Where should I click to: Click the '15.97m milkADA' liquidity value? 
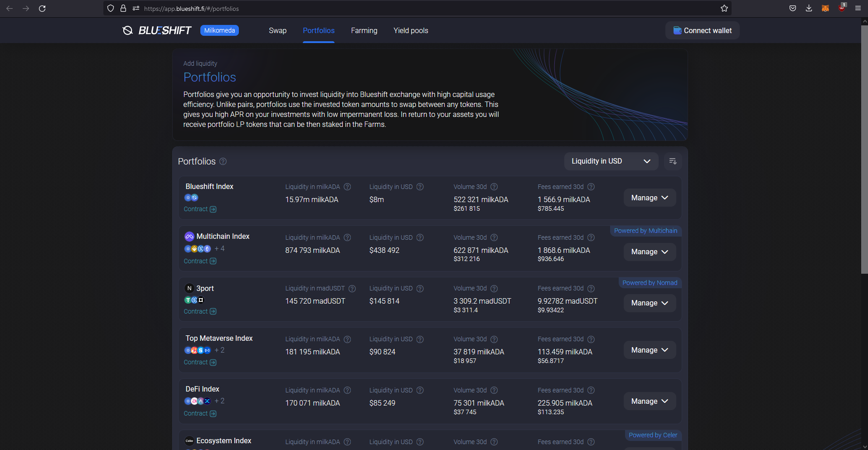point(311,199)
